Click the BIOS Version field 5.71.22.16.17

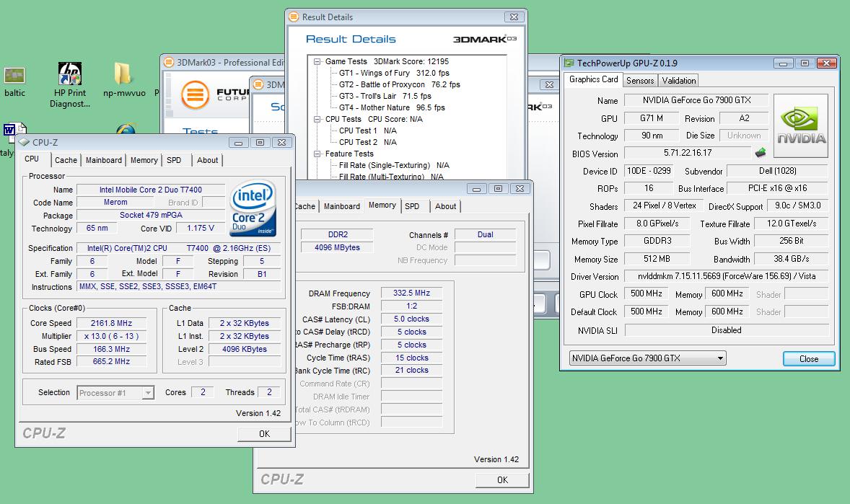point(688,153)
